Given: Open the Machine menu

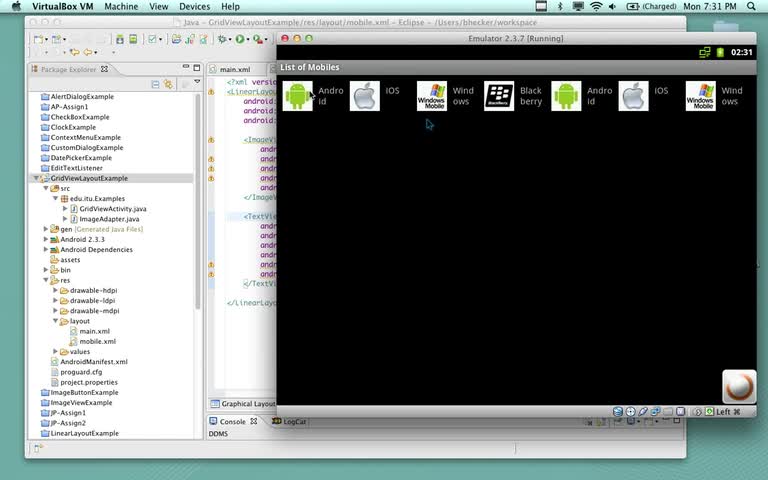Looking at the screenshot, I should (x=121, y=6).
